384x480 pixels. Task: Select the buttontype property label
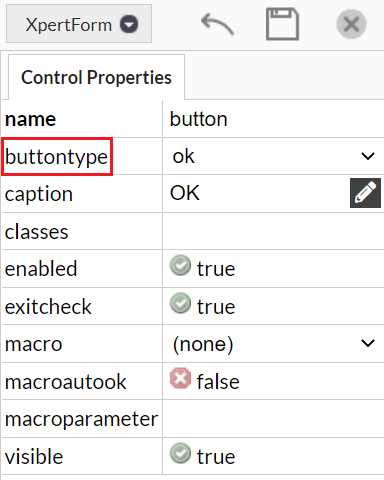coord(57,157)
